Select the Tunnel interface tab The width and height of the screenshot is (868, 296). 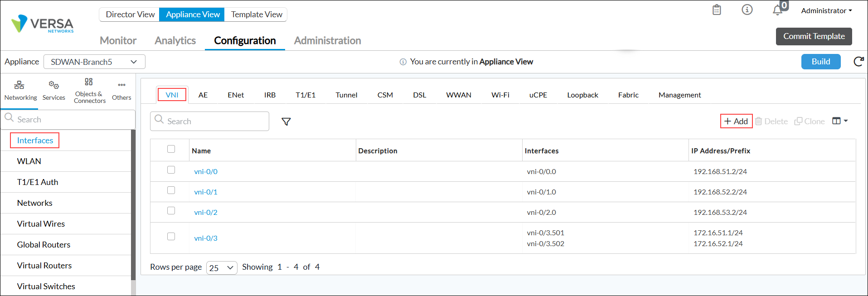click(x=346, y=95)
